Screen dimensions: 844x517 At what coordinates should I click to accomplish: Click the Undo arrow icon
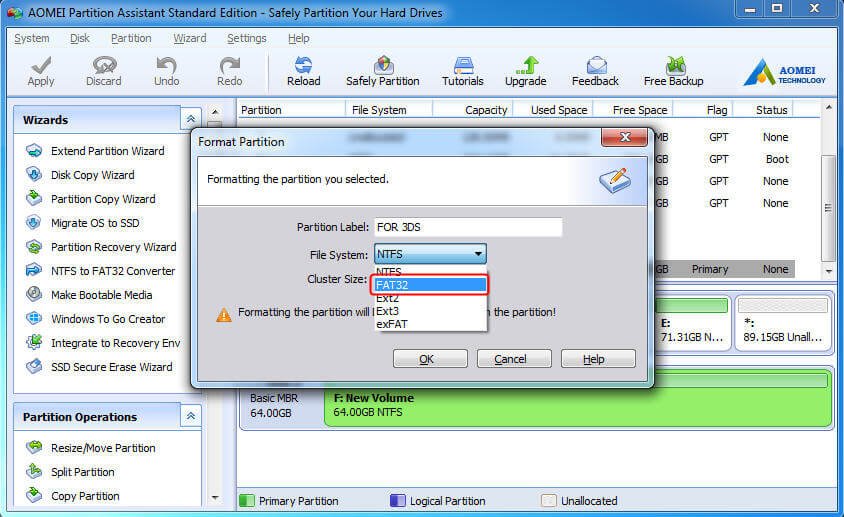166,66
